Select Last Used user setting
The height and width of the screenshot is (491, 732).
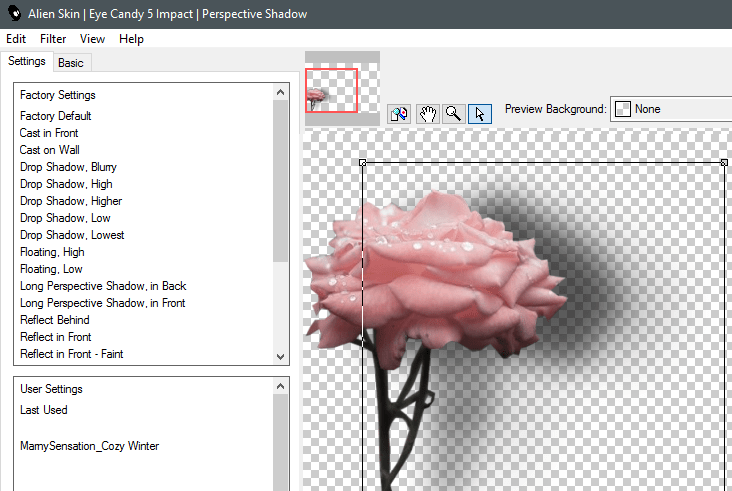pos(44,410)
